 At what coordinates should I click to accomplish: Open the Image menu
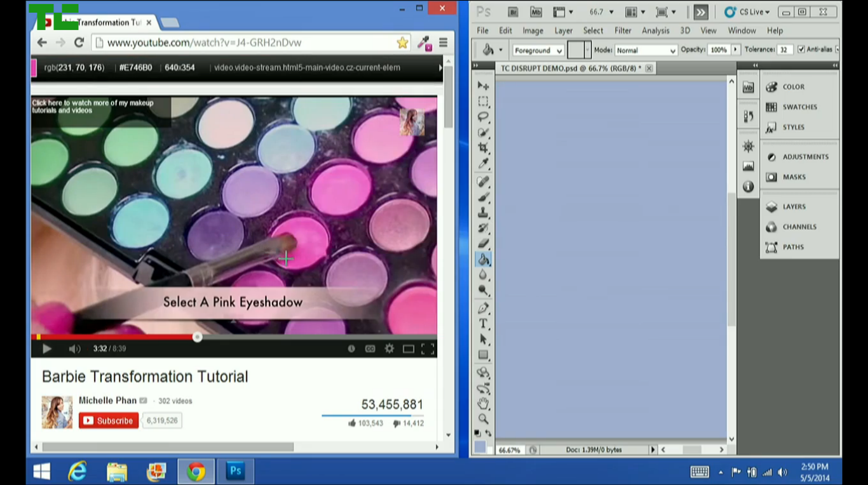(532, 30)
